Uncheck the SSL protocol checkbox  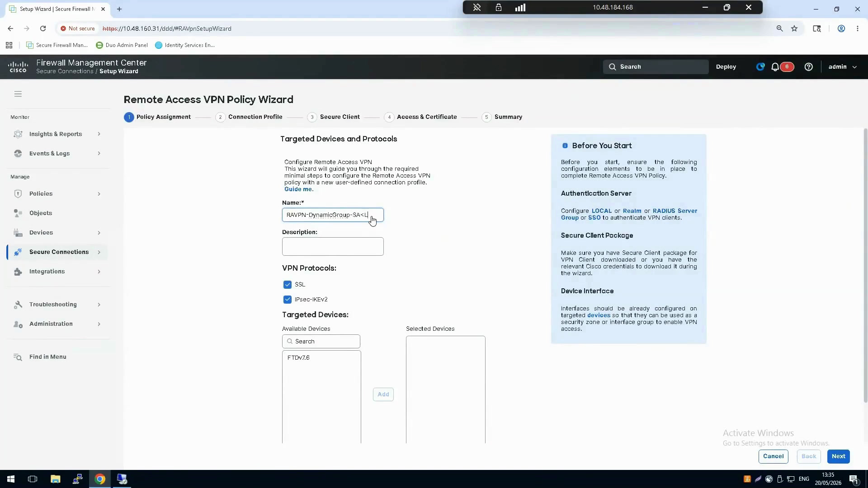pos(288,285)
